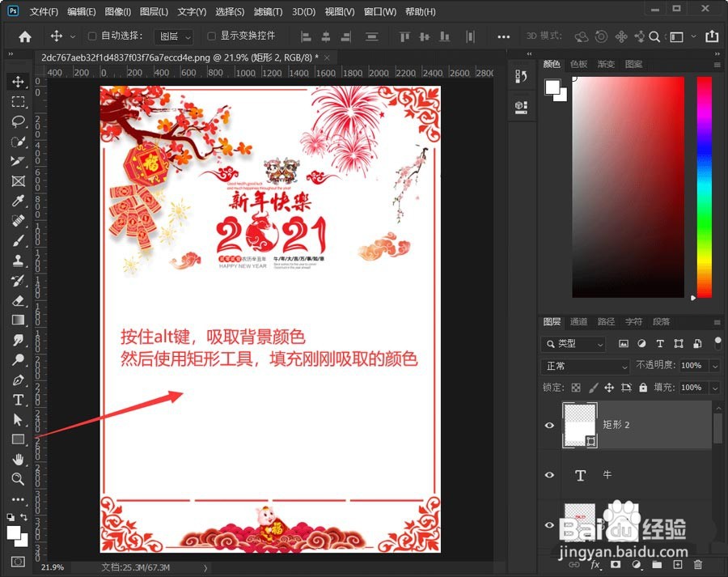Select the Gradient tool

(18, 320)
